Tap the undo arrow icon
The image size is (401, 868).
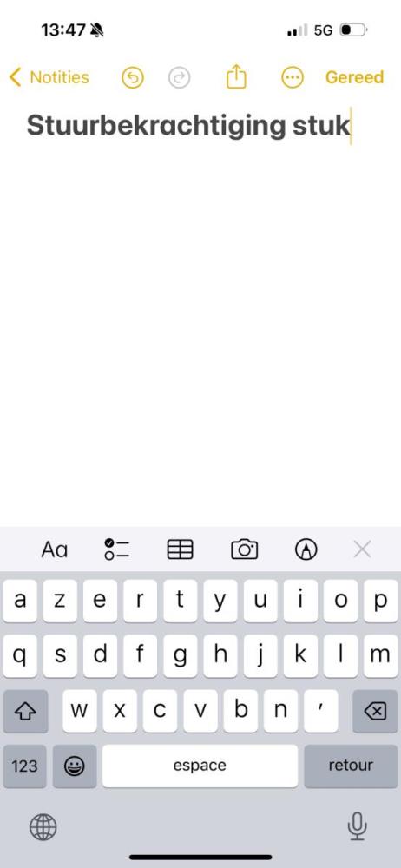[x=133, y=77]
